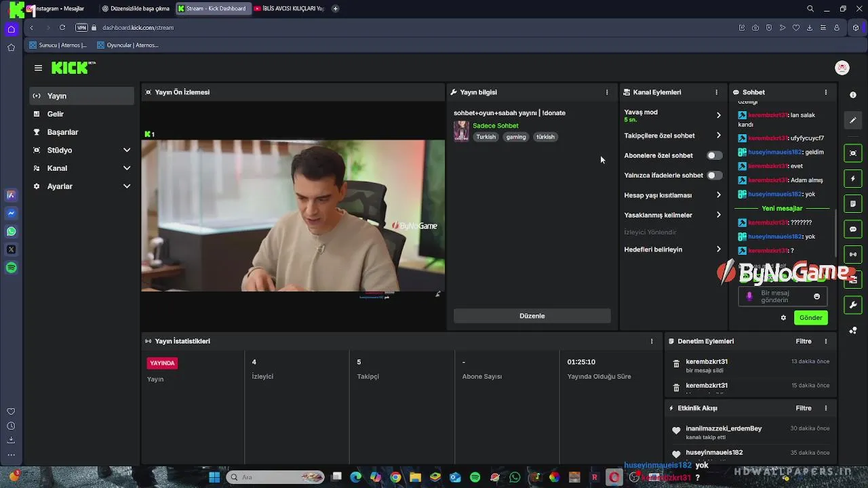Open X (Twitter) in the browser sidebar
Viewport: 868px width, 488px height.
coord(11,249)
